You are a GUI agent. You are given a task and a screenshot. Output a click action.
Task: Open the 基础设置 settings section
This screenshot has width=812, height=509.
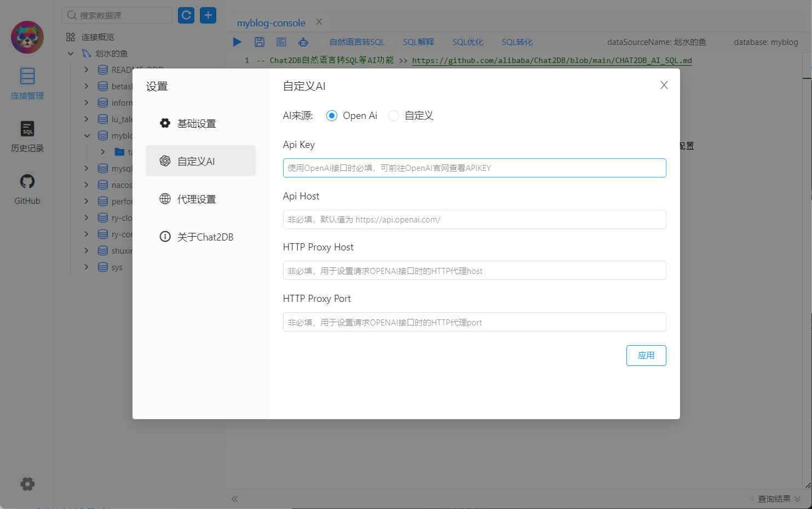(201, 123)
